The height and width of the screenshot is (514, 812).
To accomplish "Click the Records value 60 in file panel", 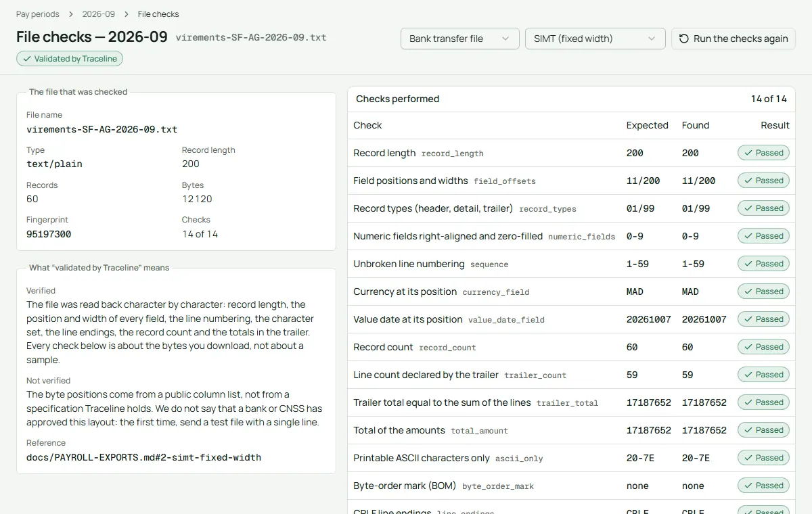I will 32,199.
